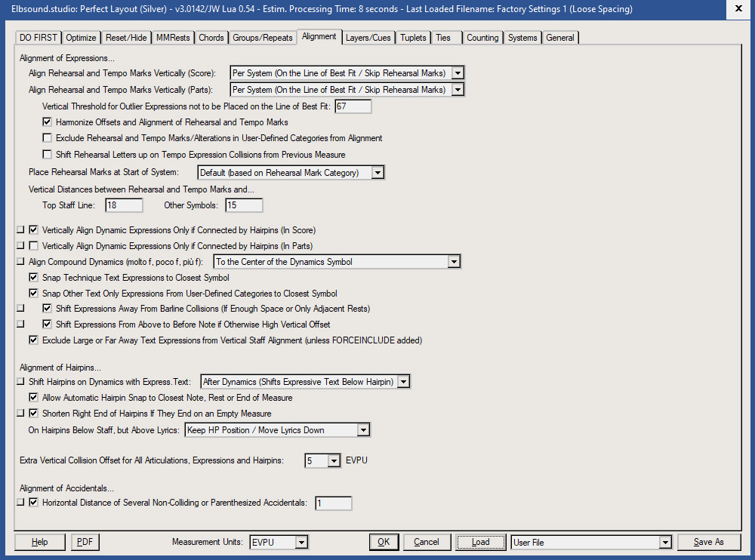Go to the DO FIRST tab

[x=38, y=37]
